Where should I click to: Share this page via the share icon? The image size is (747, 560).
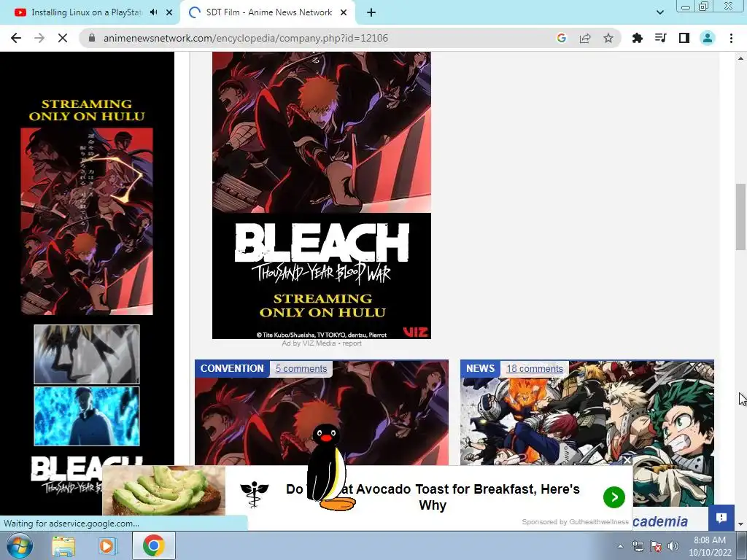(x=585, y=38)
